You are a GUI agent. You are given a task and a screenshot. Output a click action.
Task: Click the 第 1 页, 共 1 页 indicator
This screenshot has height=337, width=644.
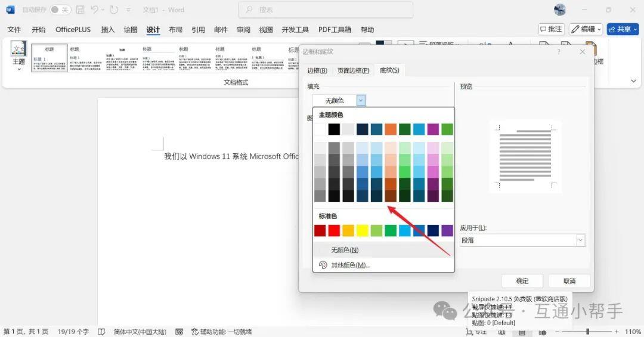coord(26,332)
